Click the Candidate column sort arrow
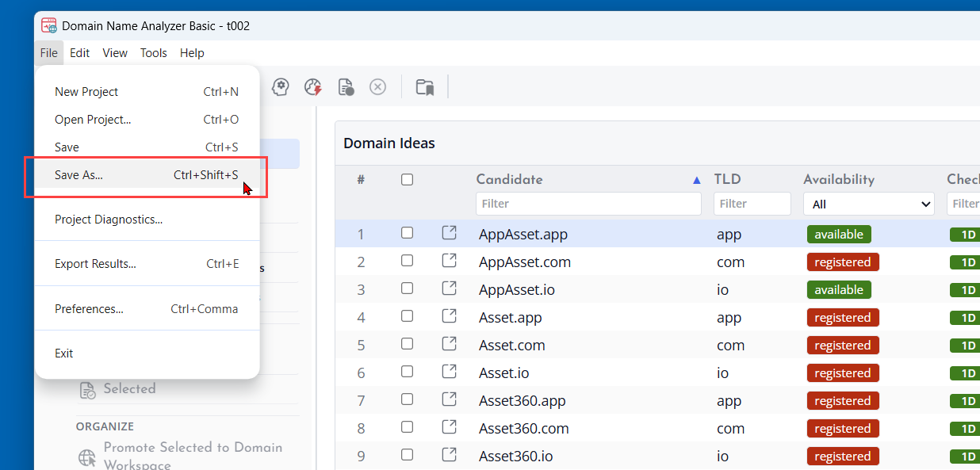Image resolution: width=980 pixels, height=470 pixels. 697,180
